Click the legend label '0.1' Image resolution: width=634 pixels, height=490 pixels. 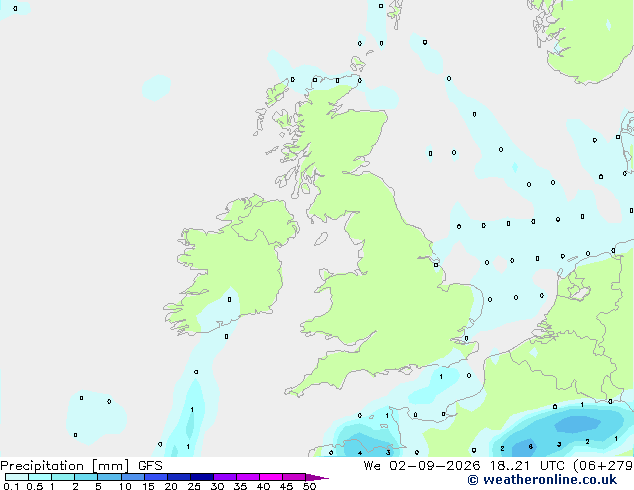point(11,486)
